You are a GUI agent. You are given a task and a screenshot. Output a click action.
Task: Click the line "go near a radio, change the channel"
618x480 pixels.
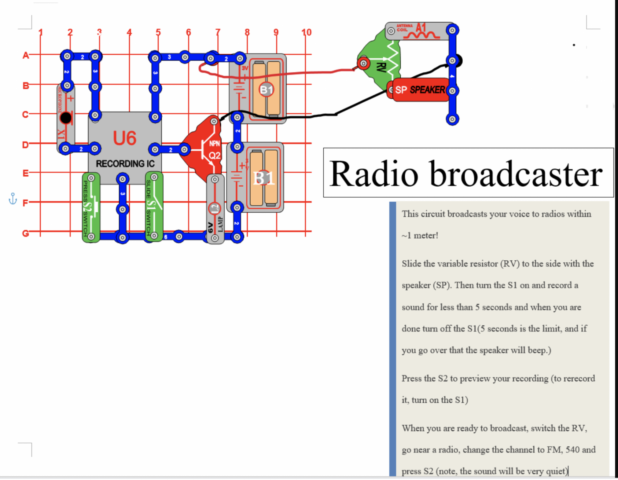[499, 450]
